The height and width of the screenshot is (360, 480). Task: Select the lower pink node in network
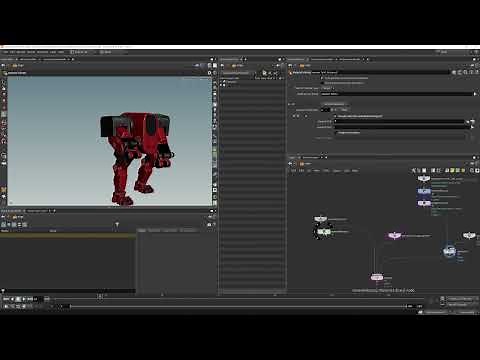pyautogui.click(x=377, y=277)
